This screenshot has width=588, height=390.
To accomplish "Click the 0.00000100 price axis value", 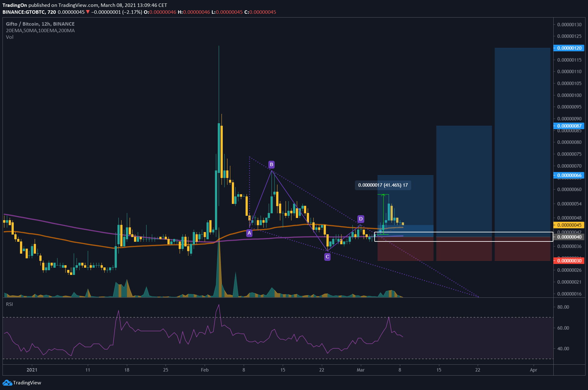I will coord(569,95).
